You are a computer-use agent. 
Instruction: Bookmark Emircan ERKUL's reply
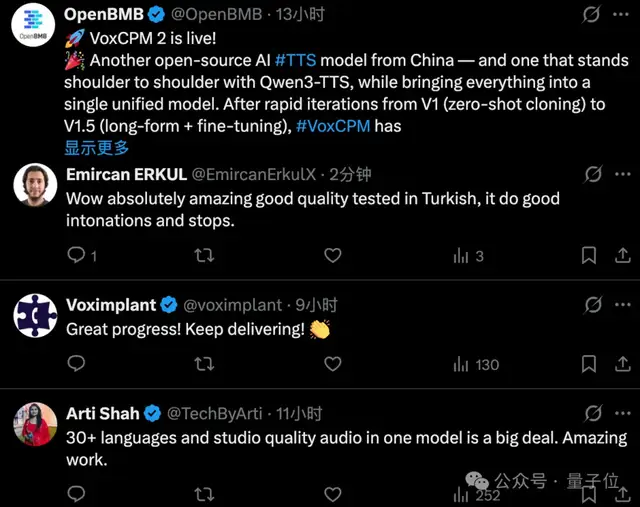tap(589, 256)
